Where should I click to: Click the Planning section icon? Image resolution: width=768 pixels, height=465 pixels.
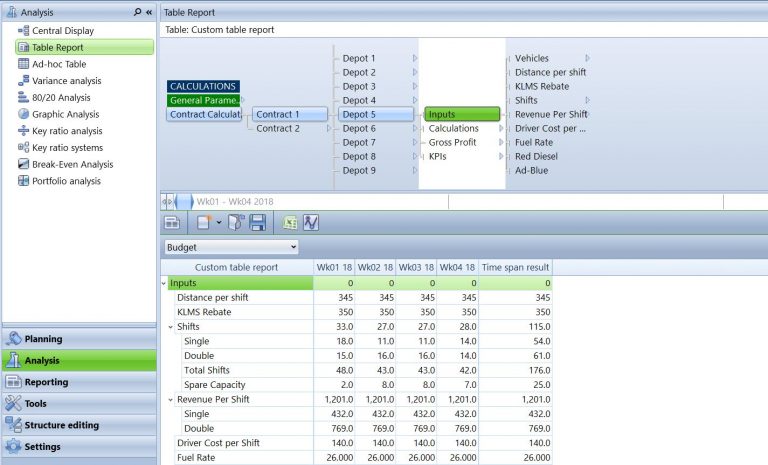[14, 338]
